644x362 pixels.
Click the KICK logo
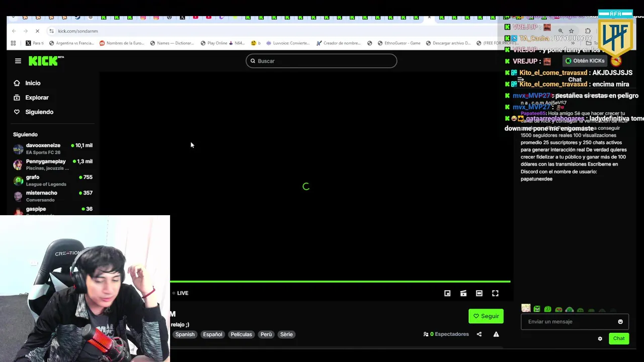pyautogui.click(x=46, y=61)
